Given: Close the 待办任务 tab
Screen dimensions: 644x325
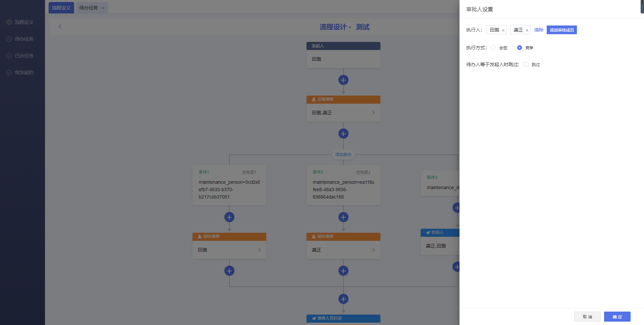Looking at the screenshot, I should click(103, 8).
